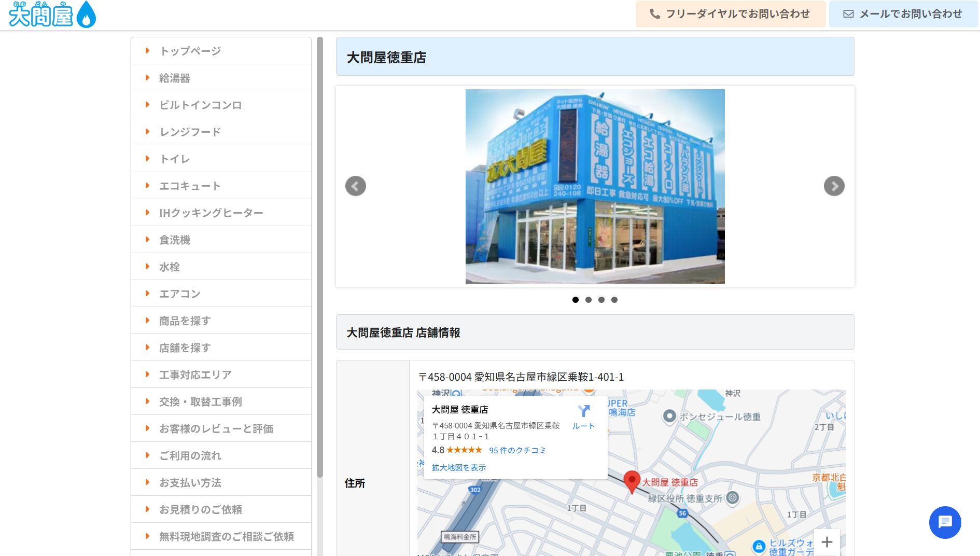
Task: Select the second carousel dot indicator
Action: (x=589, y=300)
